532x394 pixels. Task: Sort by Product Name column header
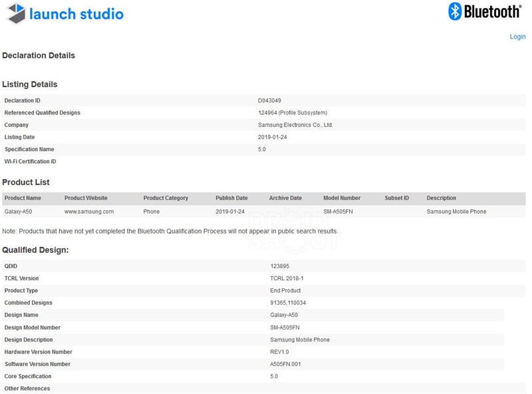[x=23, y=198]
